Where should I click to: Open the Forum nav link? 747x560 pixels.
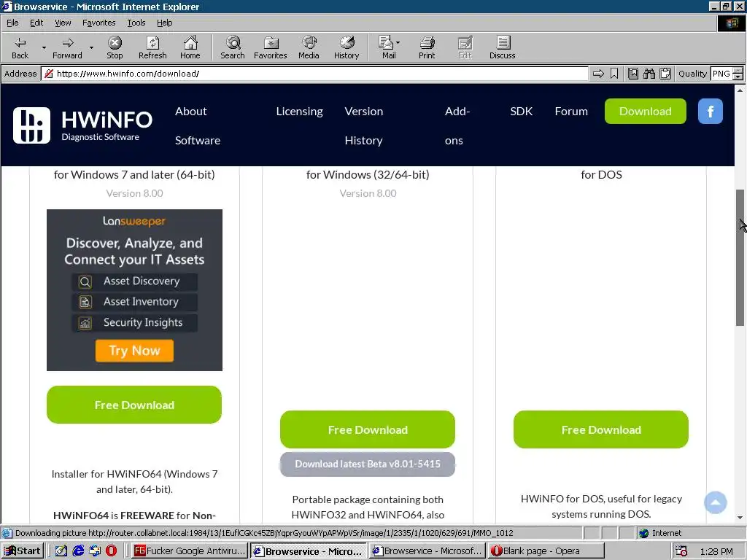pyautogui.click(x=571, y=112)
